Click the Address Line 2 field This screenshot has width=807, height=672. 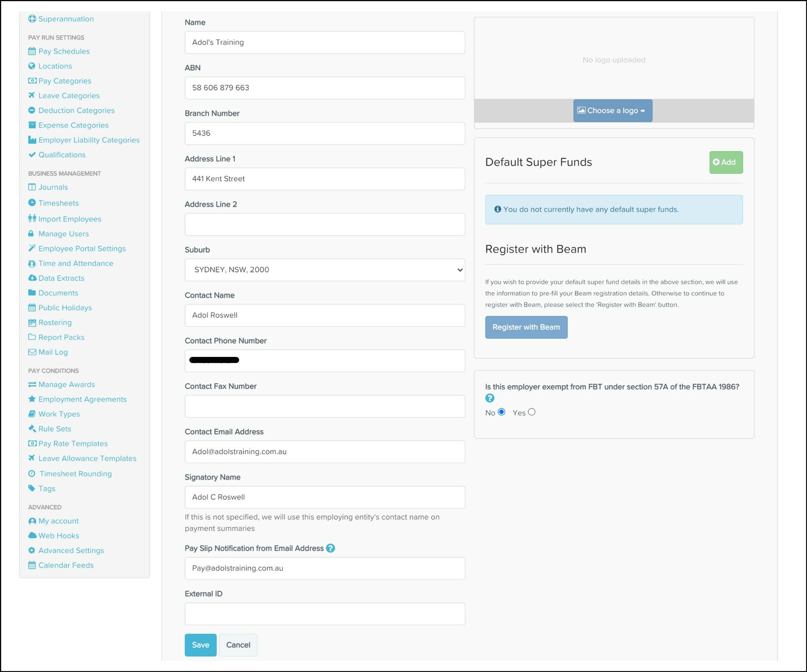click(x=324, y=224)
